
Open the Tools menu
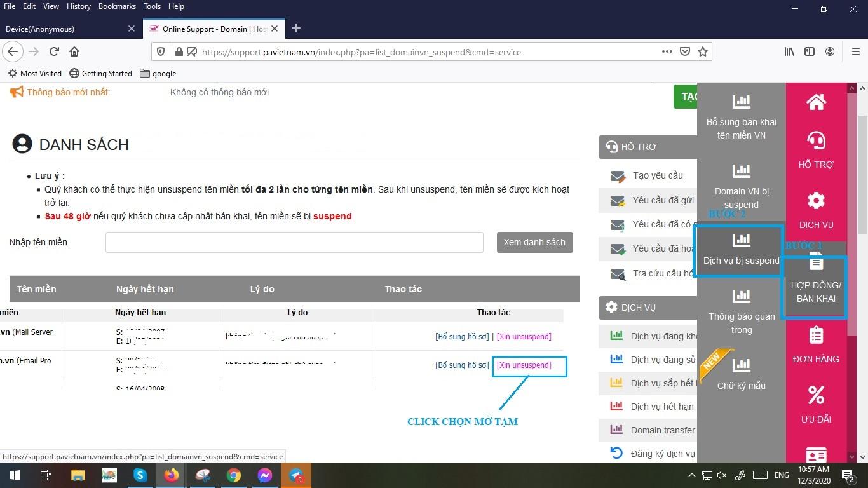click(152, 6)
